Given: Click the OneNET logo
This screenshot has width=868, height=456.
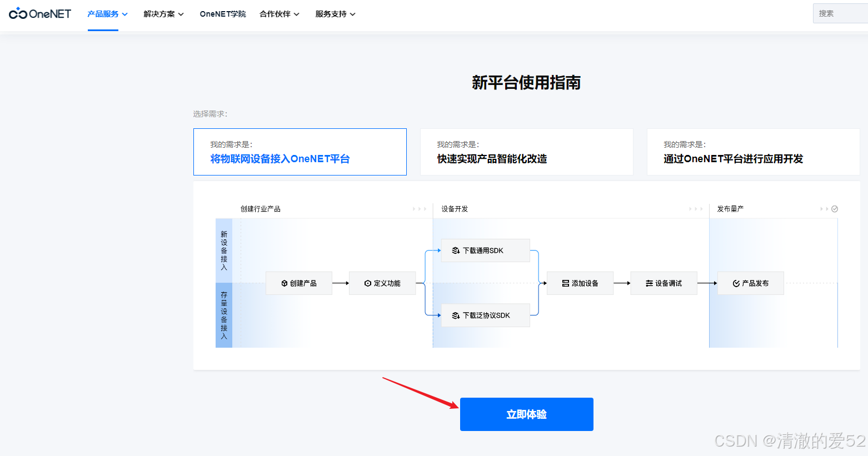Looking at the screenshot, I should (40, 14).
